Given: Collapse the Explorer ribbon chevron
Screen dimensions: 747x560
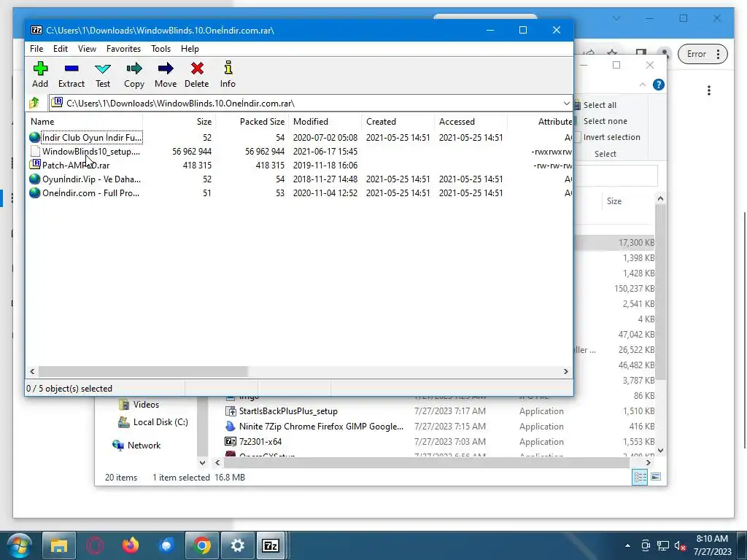Looking at the screenshot, I should (643, 85).
